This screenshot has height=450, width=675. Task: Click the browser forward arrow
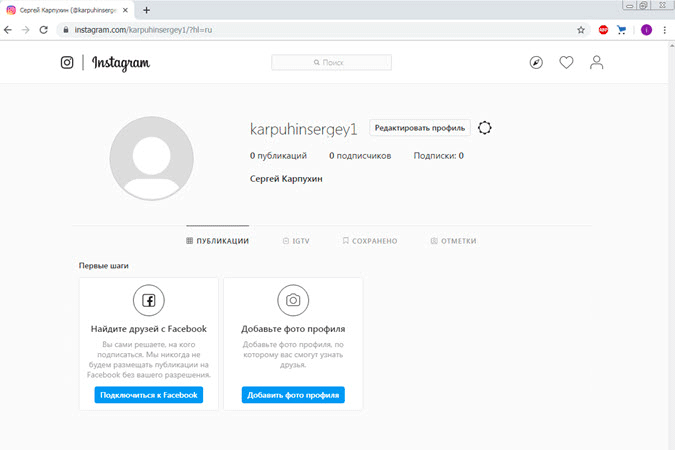coord(25,30)
